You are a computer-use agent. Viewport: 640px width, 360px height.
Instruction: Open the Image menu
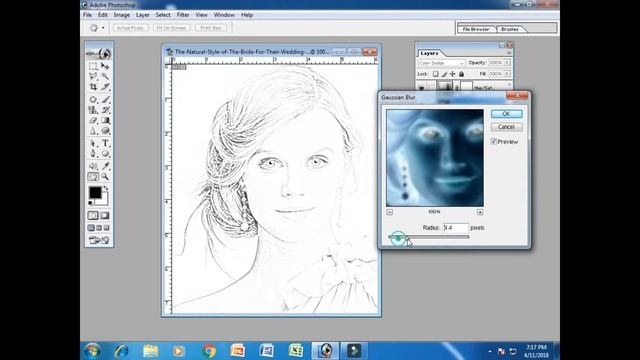click(x=122, y=15)
